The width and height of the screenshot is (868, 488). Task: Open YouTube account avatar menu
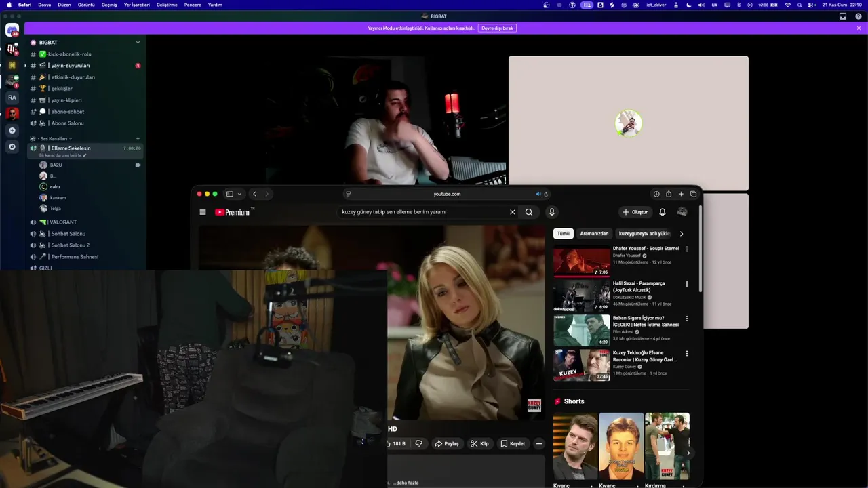(682, 212)
